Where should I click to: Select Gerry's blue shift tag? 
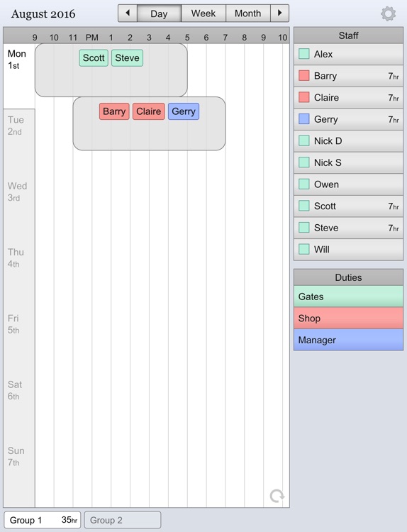[x=184, y=111]
